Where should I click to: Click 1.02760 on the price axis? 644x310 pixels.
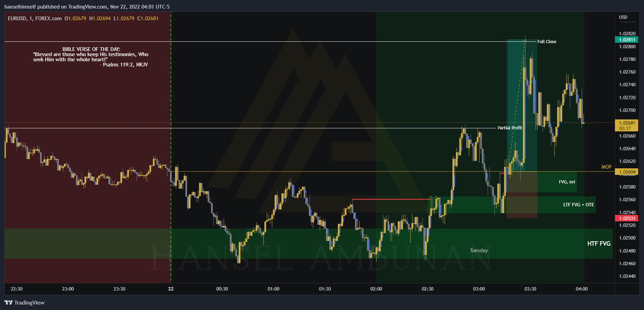click(626, 72)
